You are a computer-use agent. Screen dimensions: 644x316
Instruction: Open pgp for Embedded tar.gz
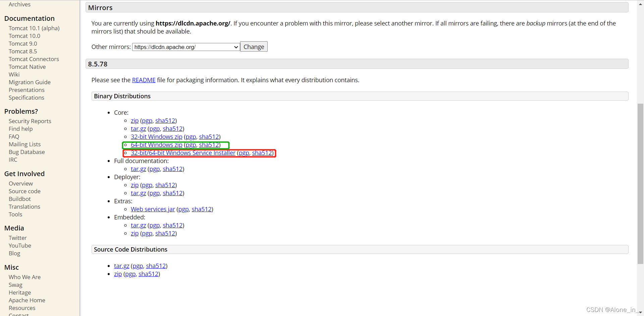click(154, 225)
